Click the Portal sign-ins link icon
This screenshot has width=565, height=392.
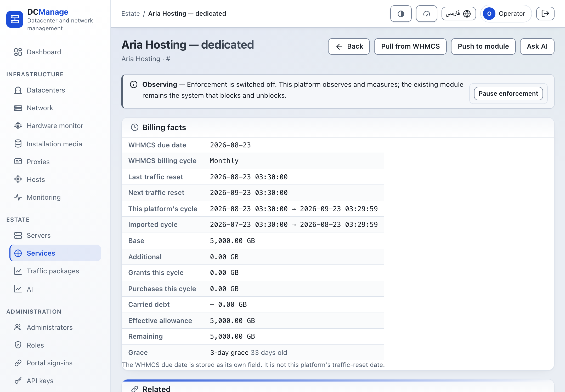[18, 363]
